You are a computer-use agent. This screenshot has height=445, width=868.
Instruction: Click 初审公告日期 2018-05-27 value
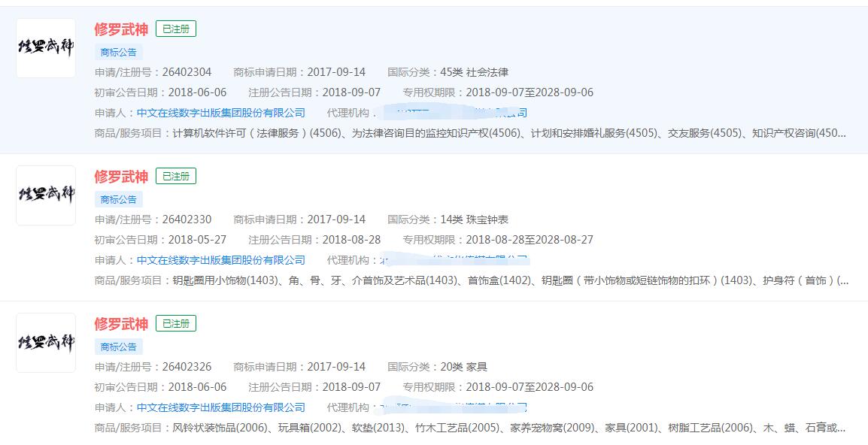pos(197,240)
